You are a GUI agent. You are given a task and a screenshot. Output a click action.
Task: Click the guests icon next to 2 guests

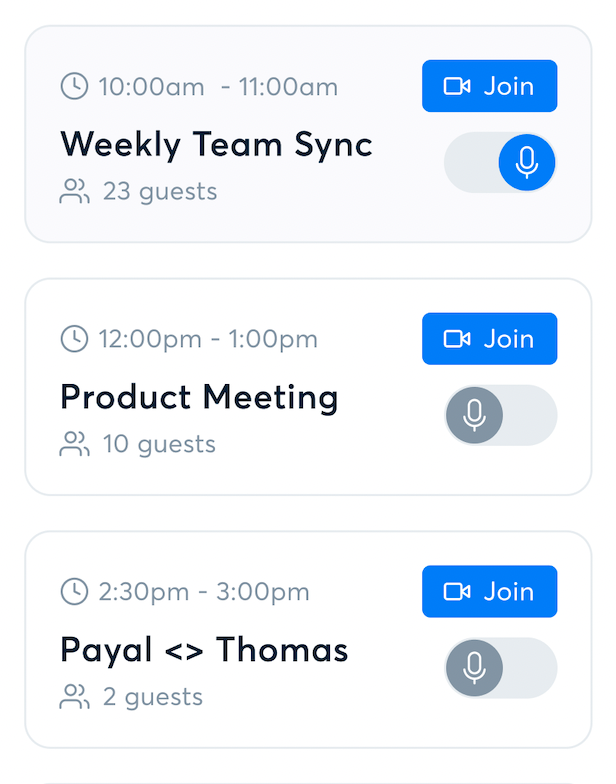pyautogui.click(x=75, y=697)
